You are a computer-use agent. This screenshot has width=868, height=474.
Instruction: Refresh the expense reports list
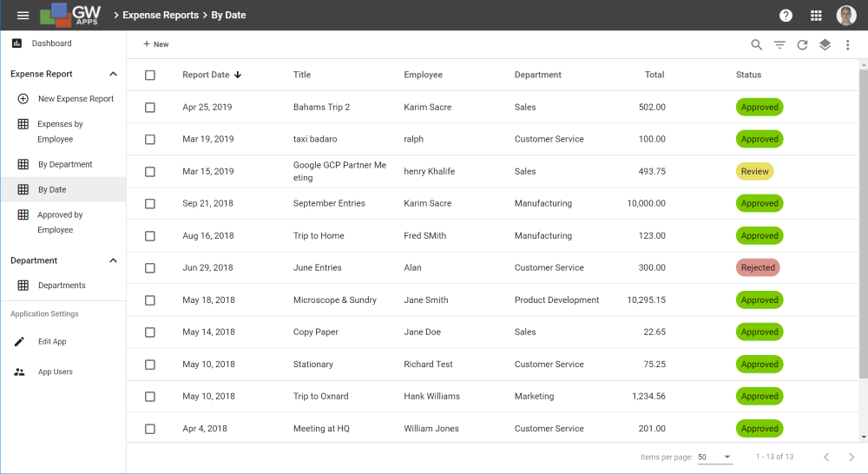pyautogui.click(x=802, y=45)
